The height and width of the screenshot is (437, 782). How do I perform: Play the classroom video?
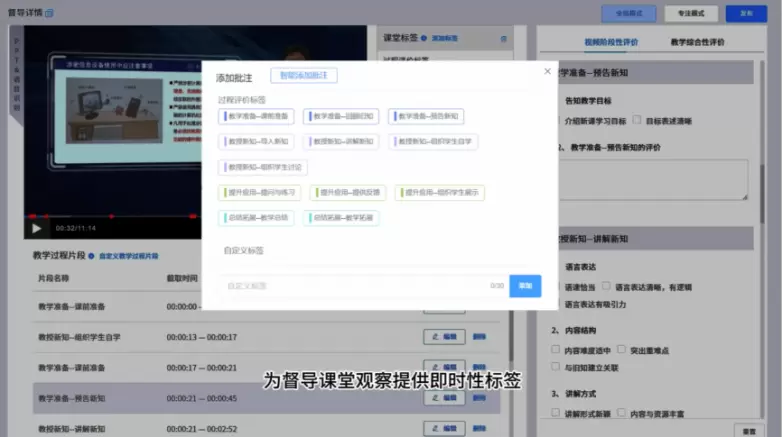[38, 228]
